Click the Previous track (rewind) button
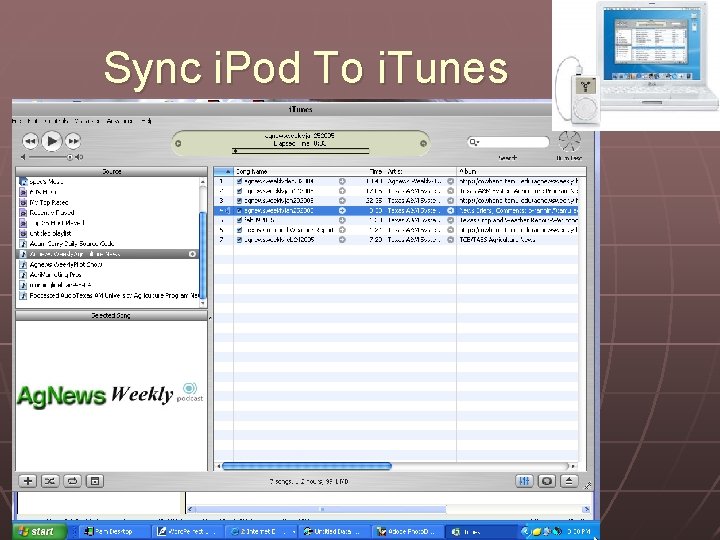Viewport: 720px width, 540px height. (x=30, y=141)
